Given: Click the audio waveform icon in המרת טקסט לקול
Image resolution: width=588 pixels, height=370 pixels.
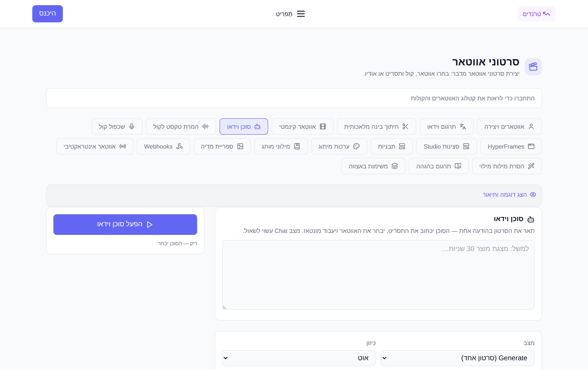Looking at the screenshot, I should (x=205, y=126).
